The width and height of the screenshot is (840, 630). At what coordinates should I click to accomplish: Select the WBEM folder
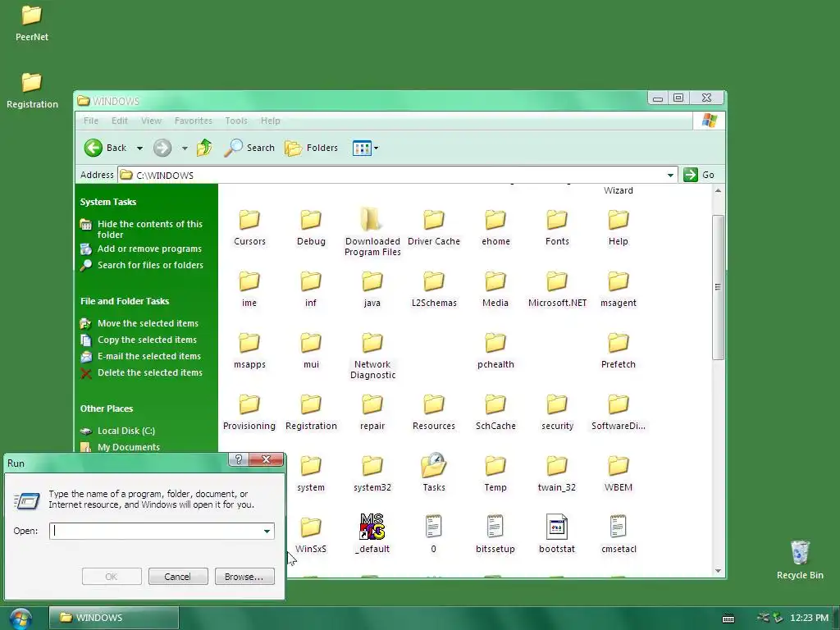tap(619, 474)
